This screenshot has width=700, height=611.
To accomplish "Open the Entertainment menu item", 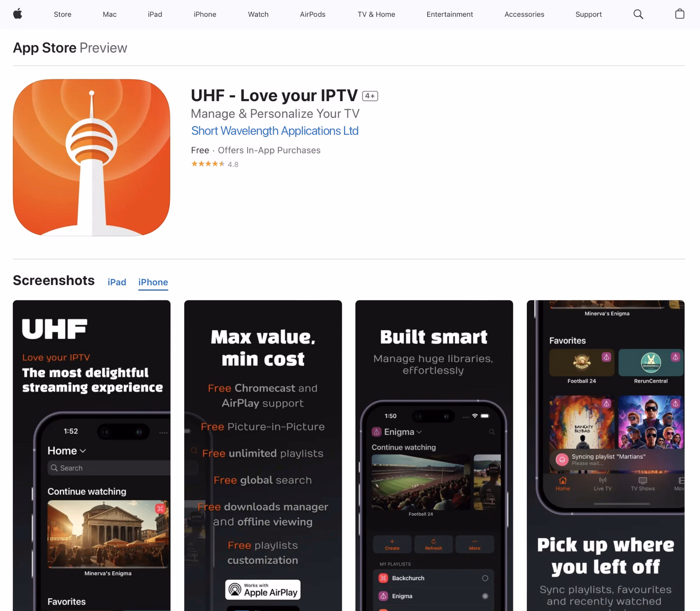I will pos(450,14).
